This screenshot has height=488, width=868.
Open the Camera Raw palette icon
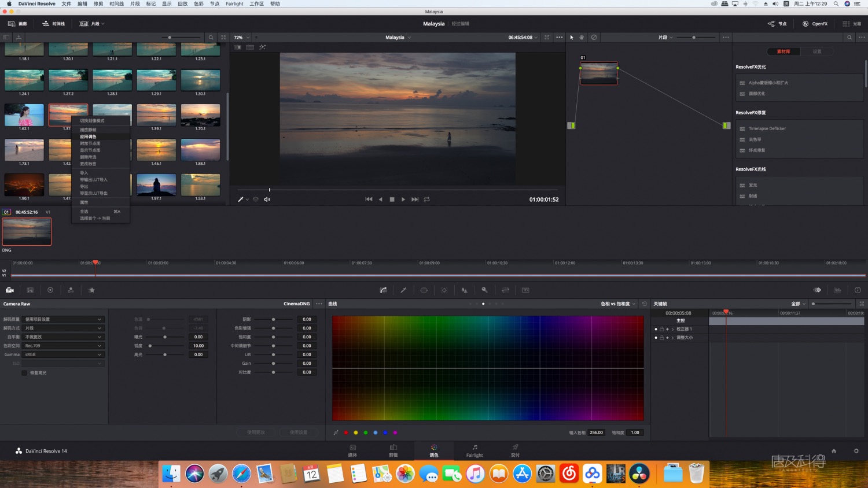tap(10, 290)
